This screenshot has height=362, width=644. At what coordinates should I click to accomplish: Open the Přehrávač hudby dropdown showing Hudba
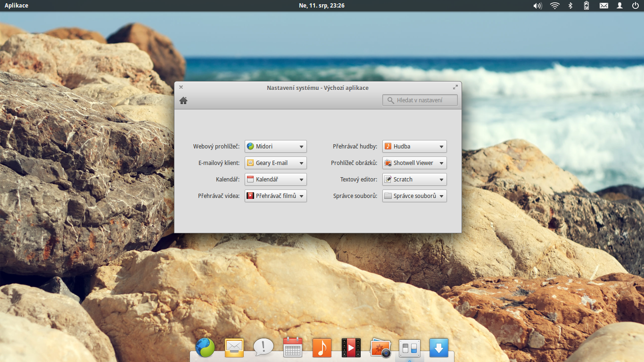pyautogui.click(x=414, y=146)
